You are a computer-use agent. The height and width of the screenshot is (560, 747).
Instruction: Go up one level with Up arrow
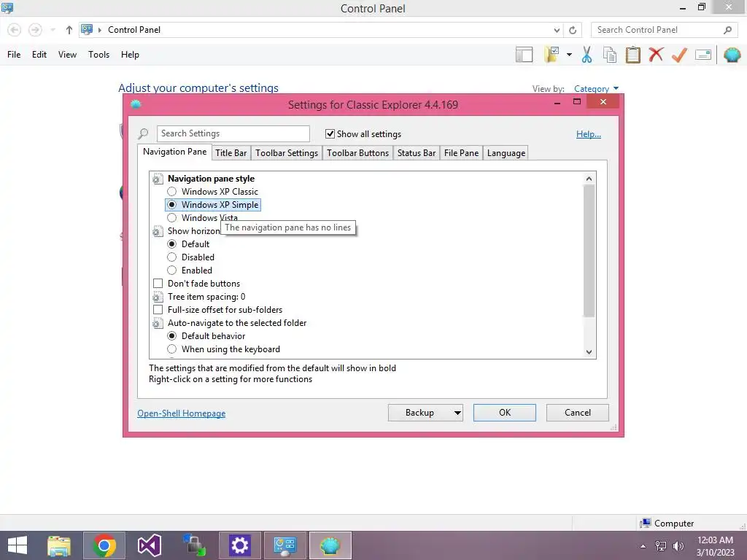(x=69, y=30)
